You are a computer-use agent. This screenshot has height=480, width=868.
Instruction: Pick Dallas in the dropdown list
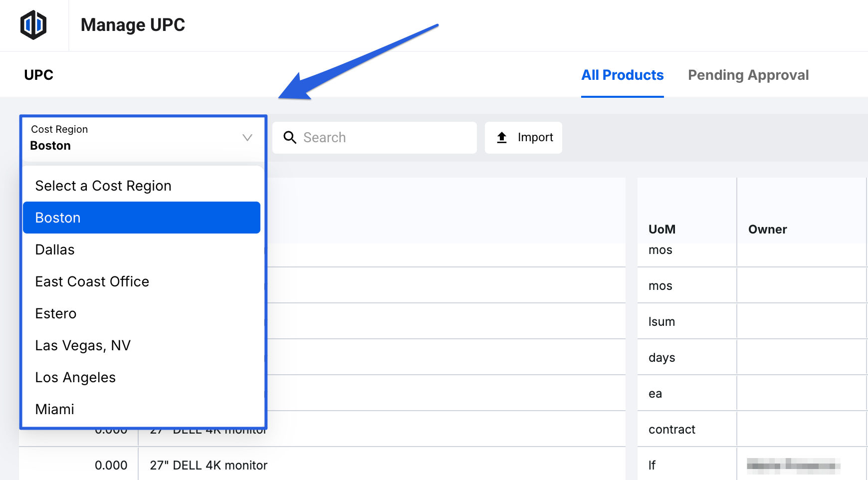[55, 249]
